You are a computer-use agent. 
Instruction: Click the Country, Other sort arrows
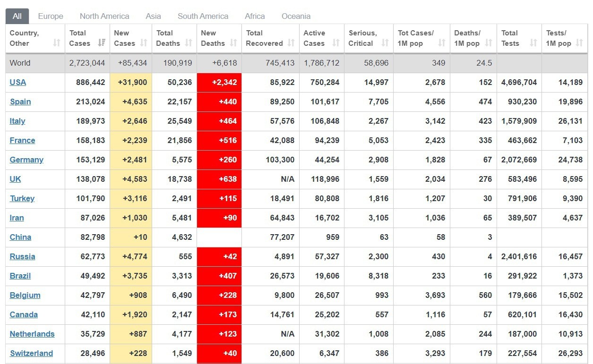click(x=57, y=43)
